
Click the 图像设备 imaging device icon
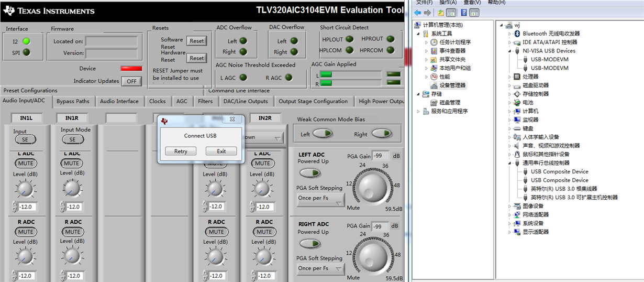click(517, 206)
